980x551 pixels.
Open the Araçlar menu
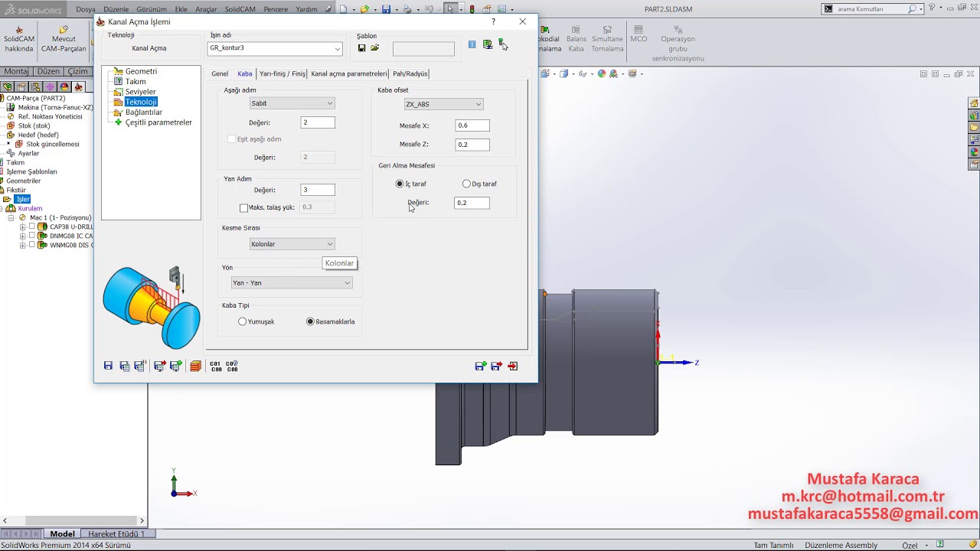pyautogui.click(x=206, y=9)
